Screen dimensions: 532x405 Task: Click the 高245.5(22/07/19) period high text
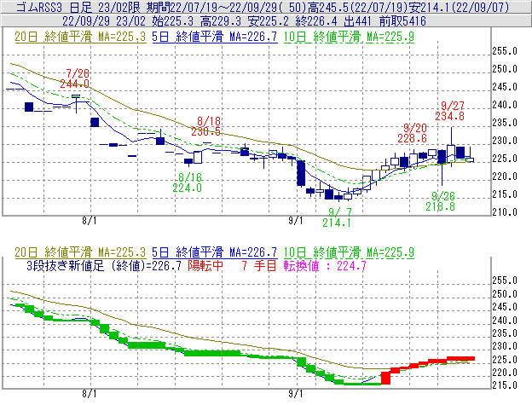(357, 7)
